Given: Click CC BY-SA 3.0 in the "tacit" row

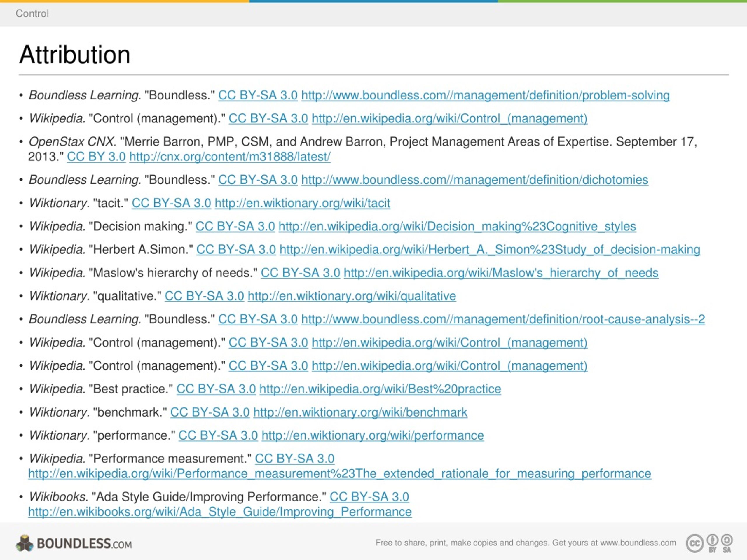Looking at the screenshot, I should pos(171,203).
